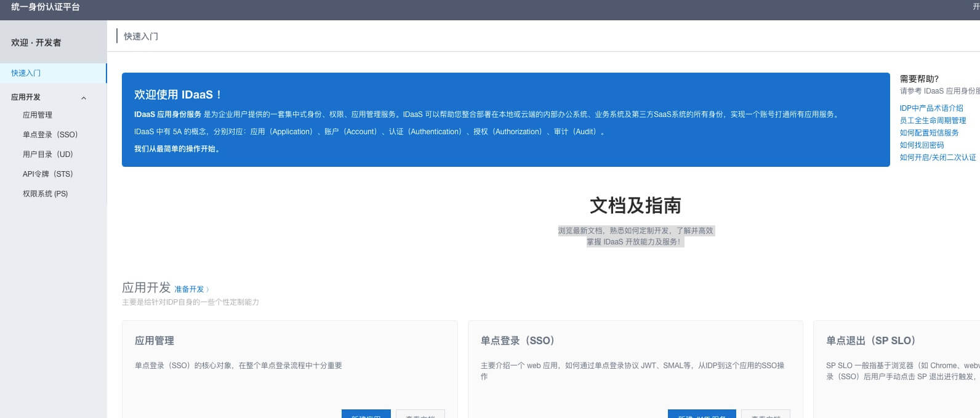The width and height of the screenshot is (980, 418).
Task: Click the 单点登录 (SSO) card title
Action: (x=518, y=341)
